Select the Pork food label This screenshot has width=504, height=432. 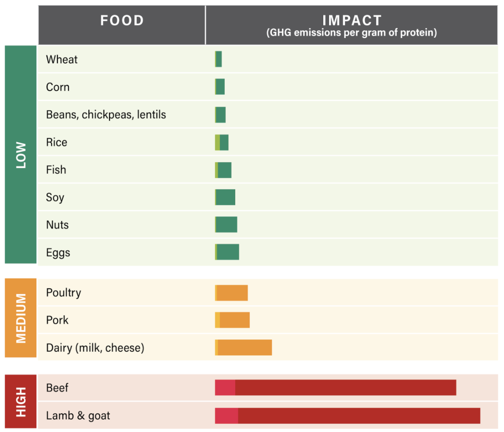[x=57, y=320]
